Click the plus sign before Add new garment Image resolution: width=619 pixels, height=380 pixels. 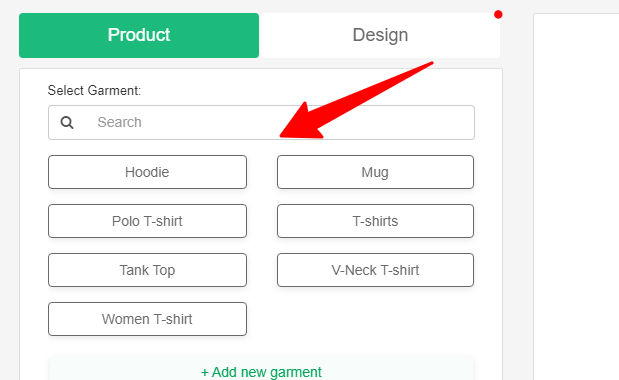click(x=204, y=372)
